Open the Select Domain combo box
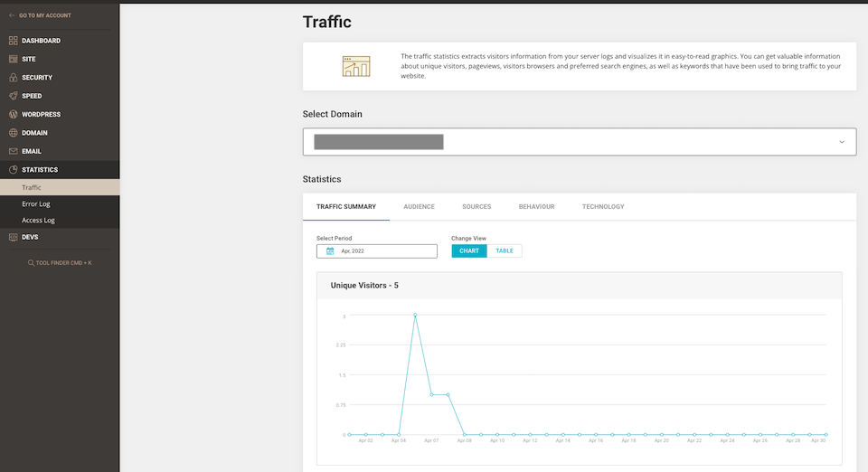 click(x=579, y=142)
